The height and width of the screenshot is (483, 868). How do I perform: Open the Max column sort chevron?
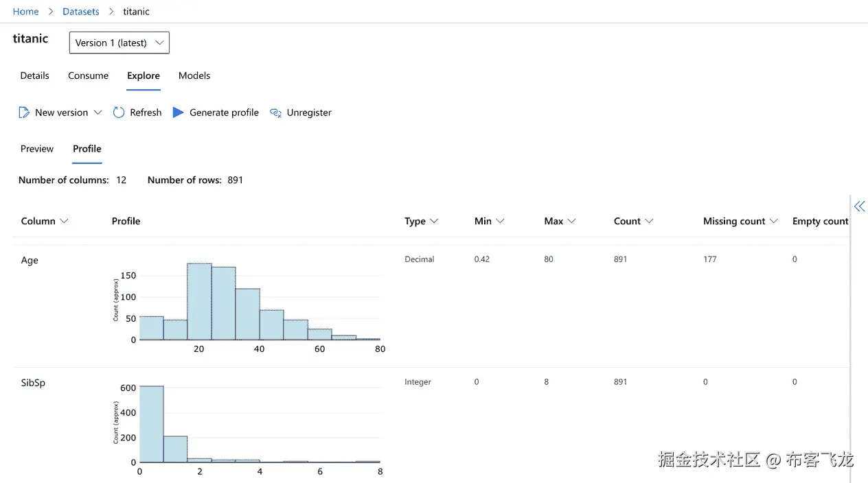pyautogui.click(x=571, y=221)
